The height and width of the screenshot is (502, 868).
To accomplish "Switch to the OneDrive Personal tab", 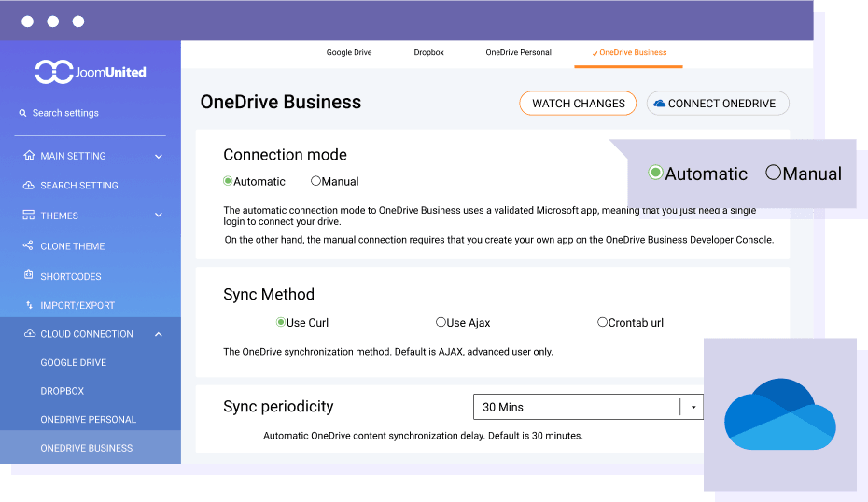I will tap(518, 53).
